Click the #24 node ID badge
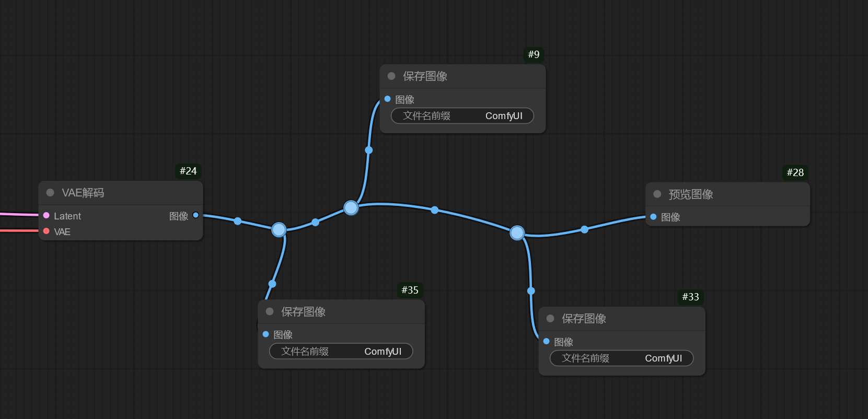The image size is (868, 419). tap(188, 171)
